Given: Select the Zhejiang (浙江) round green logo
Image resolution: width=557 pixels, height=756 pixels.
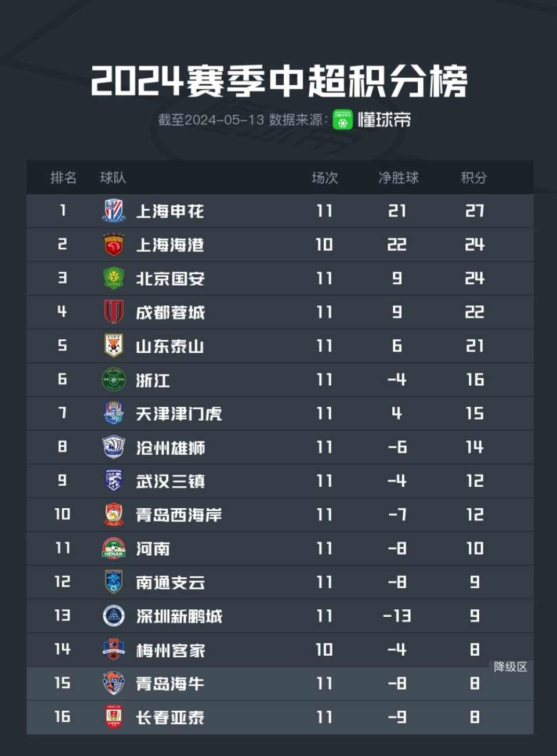Looking at the screenshot, I should [114, 379].
